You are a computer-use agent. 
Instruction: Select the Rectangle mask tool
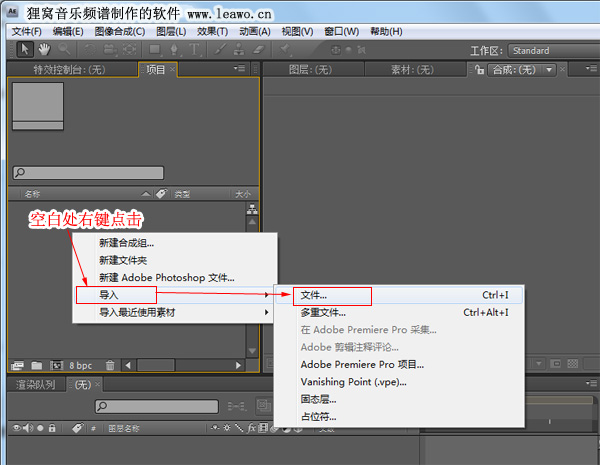(155, 49)
